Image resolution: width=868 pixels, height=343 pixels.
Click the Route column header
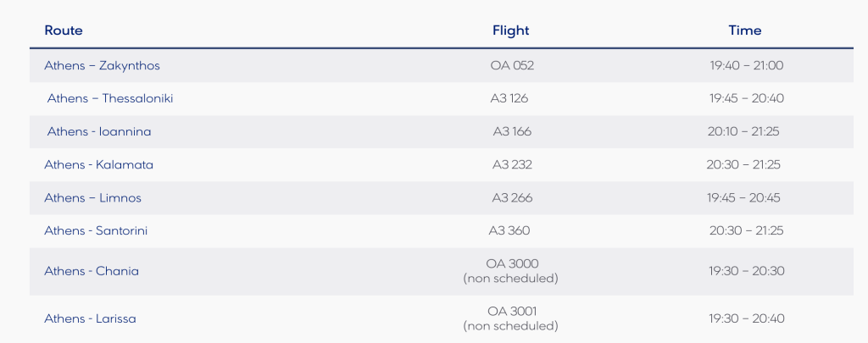(x=64, y=30)
